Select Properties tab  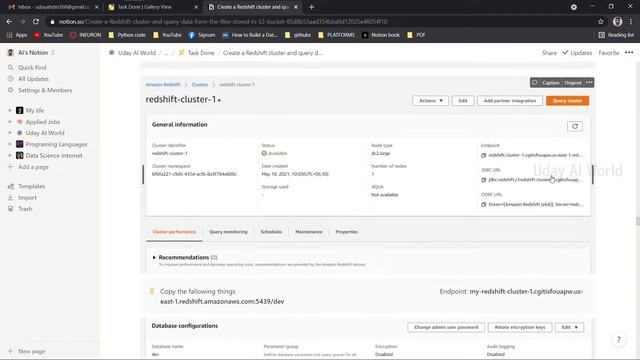point(347,232)
